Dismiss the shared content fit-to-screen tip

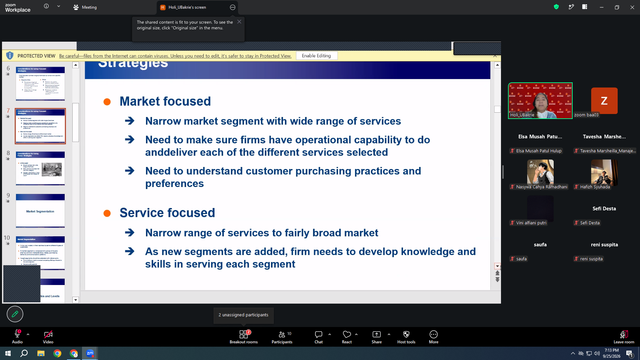pyautogui.click(x=239, y=22)
